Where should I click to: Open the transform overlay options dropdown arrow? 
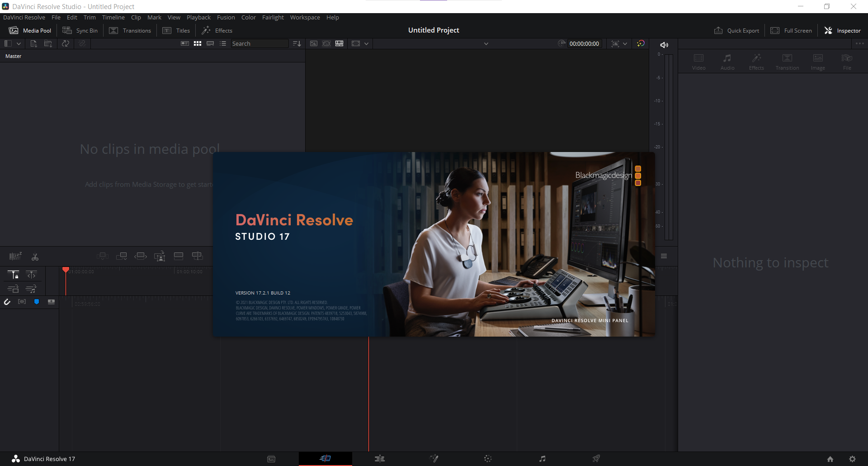(625, 43)
